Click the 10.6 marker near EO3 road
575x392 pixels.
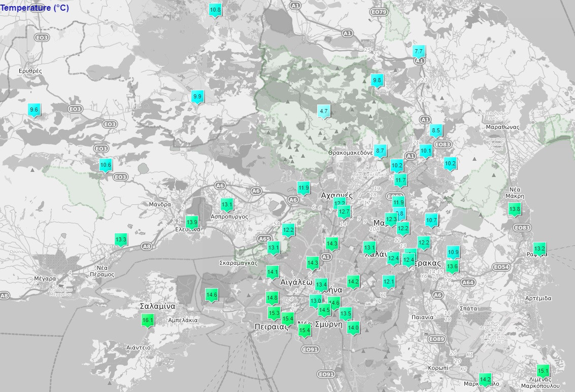[106, 165]
